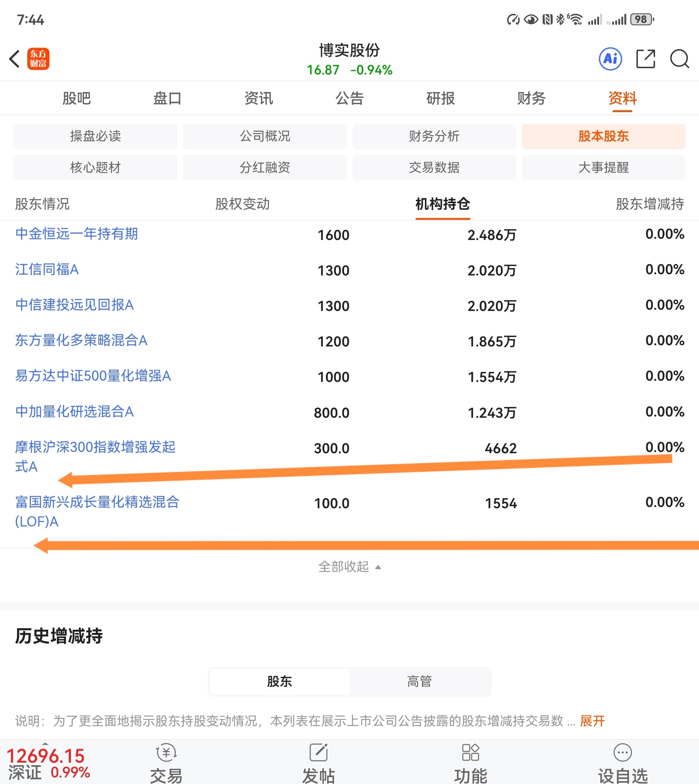Tap the 800.0 cell for 中加量化
The image size is (699, 784).
(x=332, y=413)
